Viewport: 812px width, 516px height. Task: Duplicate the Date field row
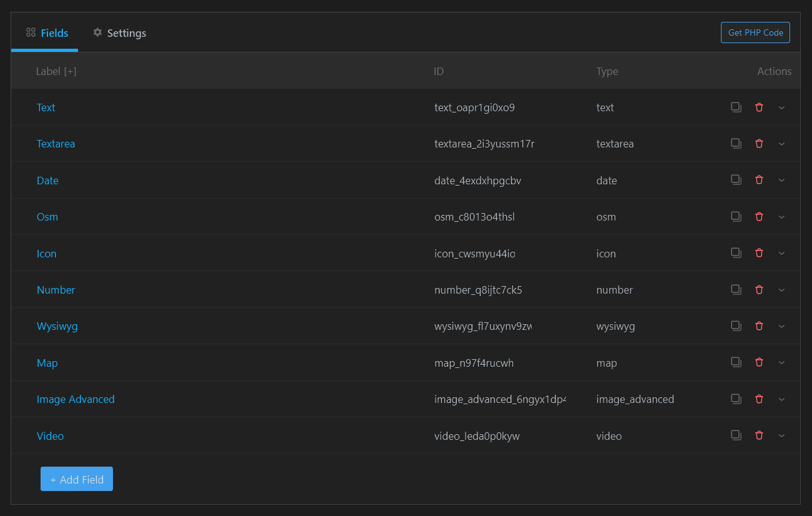[736, 180]
